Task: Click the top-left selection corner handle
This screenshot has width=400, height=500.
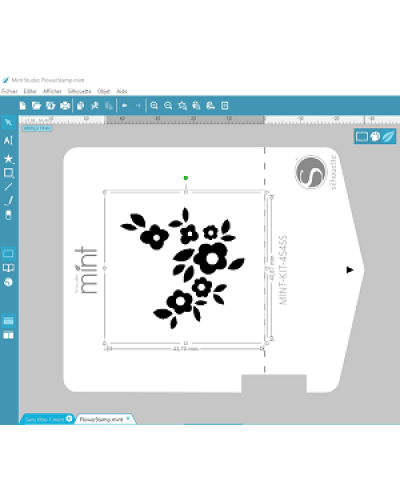Action: point(105,192)
